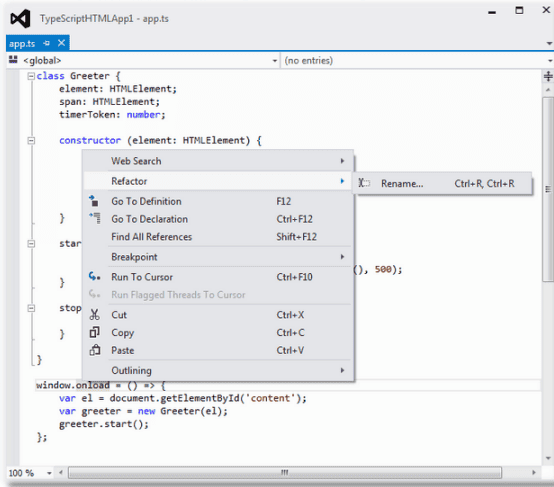Choose Cut from the context menu
This screenshot has height=487, width=554.
point(218,315)
